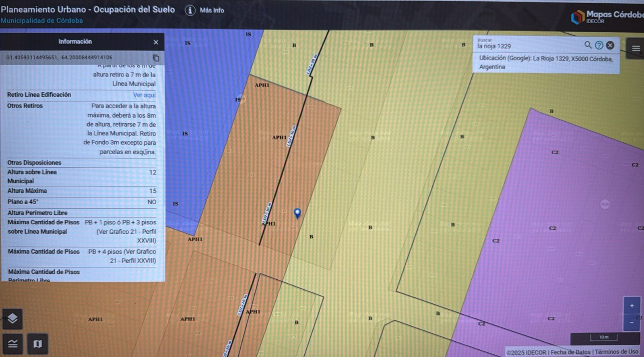
Task: Zoom in with the plus button
Action: 632,306
